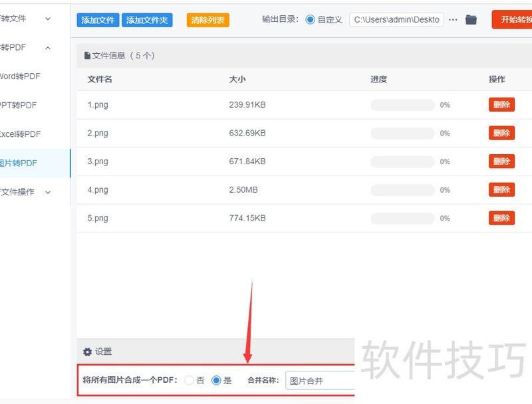Image resolution: width=532 pixels, height=404 pixels.
Task: Click the progress bar for 3.png
Action: [x=402, y=161]
